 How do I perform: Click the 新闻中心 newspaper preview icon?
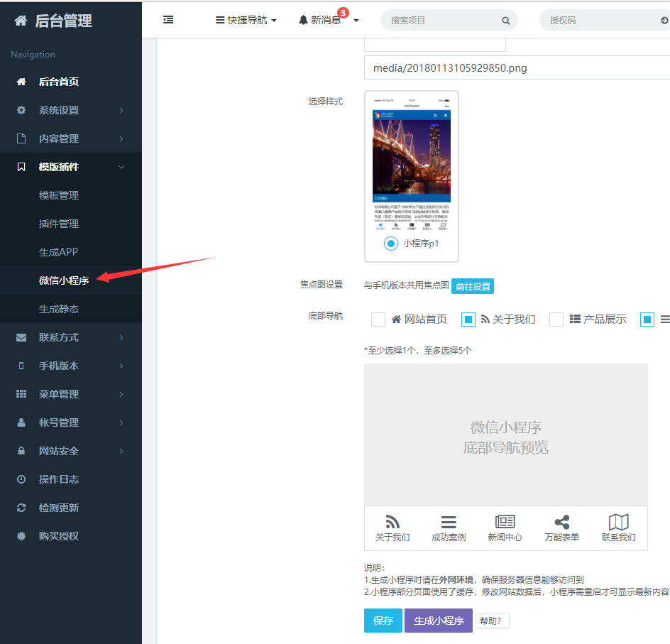click(x=505, y=523)
